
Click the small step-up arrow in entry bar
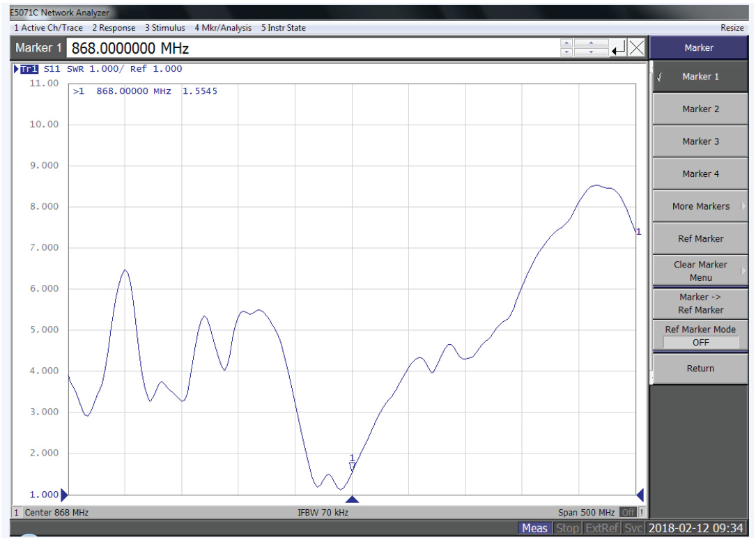tap(566, 44)
